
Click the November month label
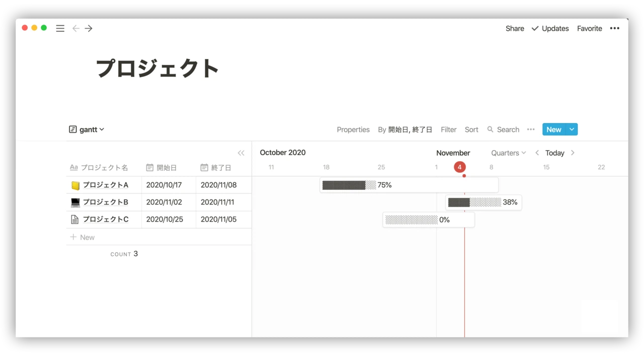[453, 153]
